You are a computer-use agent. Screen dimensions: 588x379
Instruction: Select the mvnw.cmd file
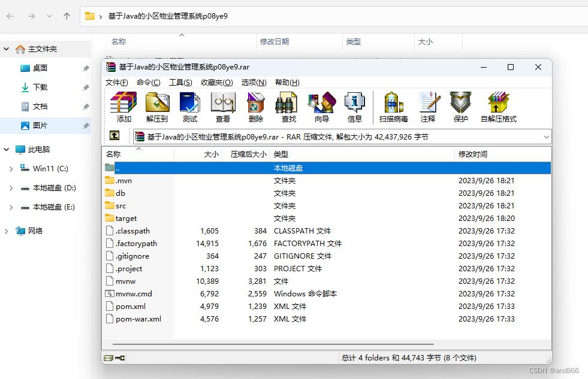click(327, 294)
